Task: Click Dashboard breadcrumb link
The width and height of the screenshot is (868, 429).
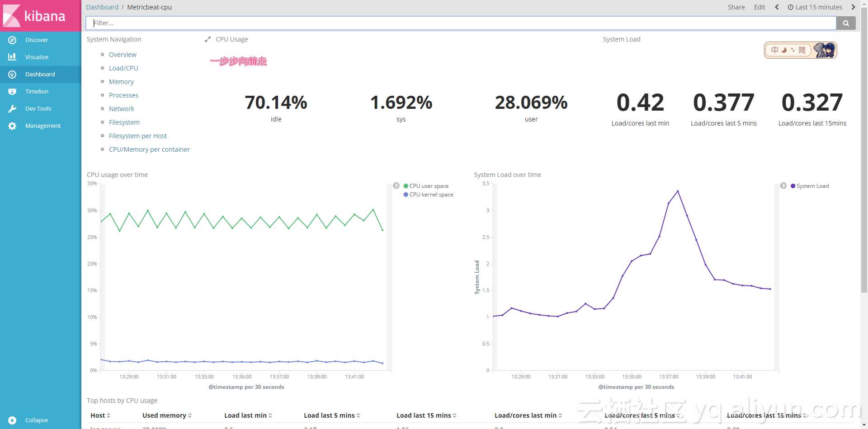Action: [102, 7]
